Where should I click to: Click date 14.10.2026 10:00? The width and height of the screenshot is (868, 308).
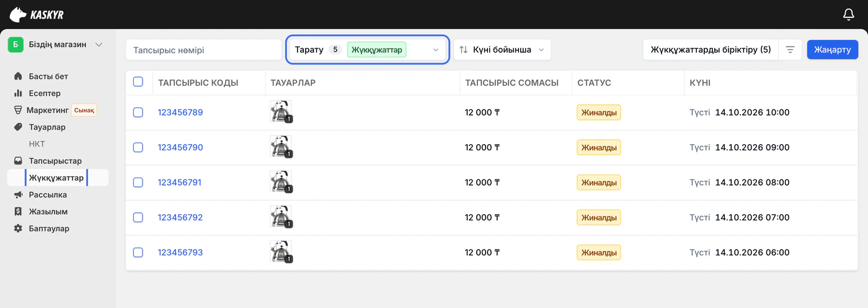752,112
